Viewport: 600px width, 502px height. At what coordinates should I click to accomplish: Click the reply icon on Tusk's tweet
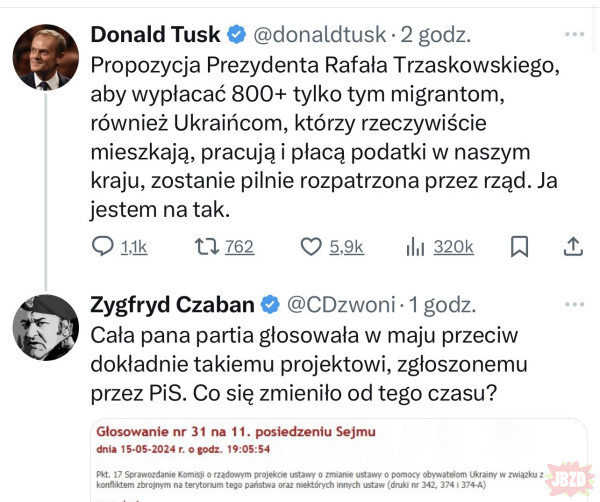(103, 246)
